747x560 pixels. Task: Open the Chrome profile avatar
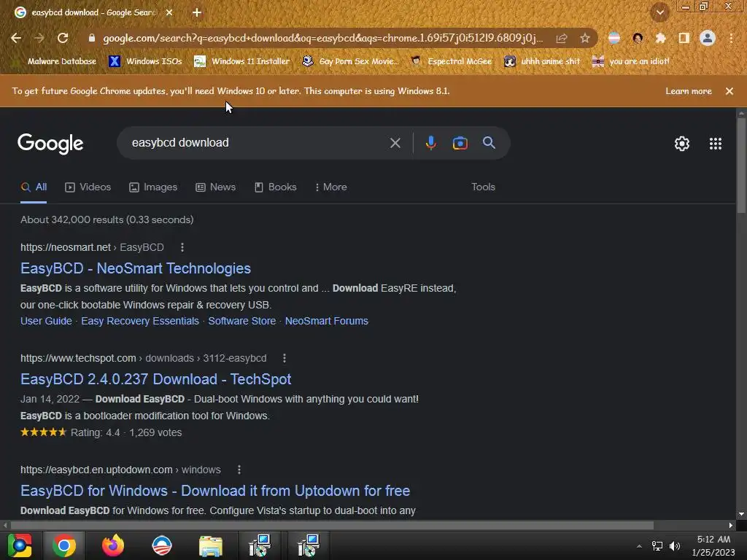click(708, 38)
